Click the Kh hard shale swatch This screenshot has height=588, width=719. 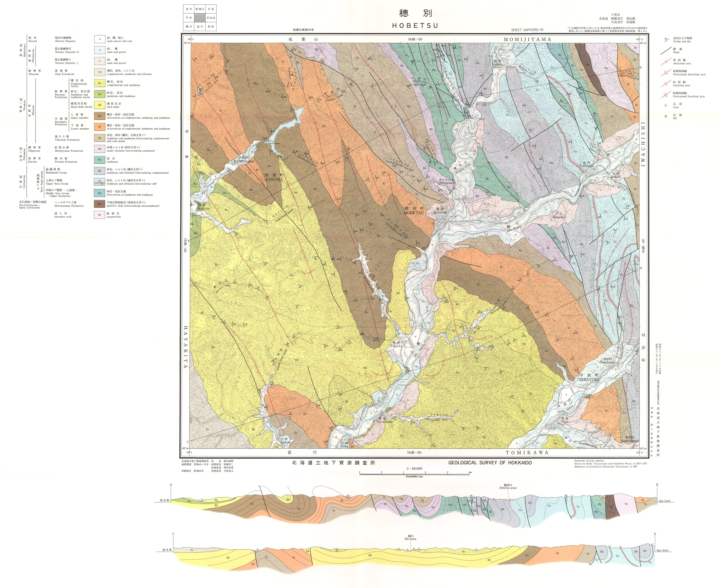100,105
